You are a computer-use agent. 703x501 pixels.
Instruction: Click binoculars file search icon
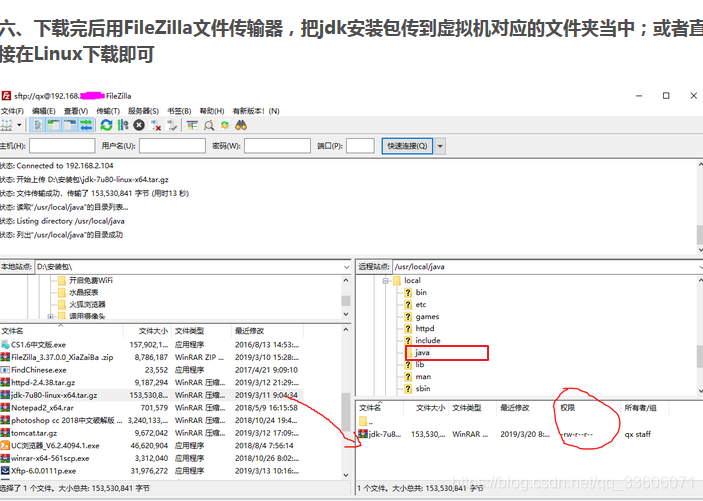(241, 125)
